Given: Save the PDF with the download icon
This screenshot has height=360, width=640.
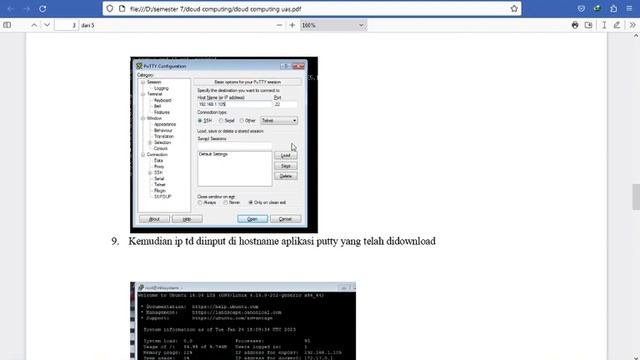Looking at the screenshot, I should (x=588, y=25).
